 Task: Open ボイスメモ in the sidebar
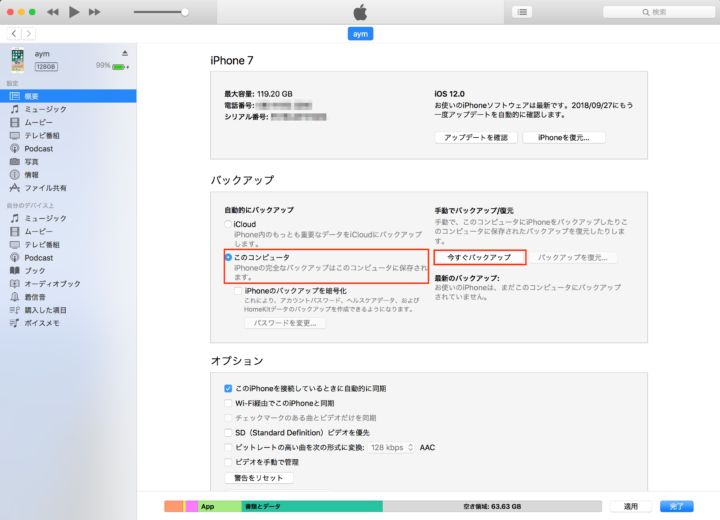point(68,323)
